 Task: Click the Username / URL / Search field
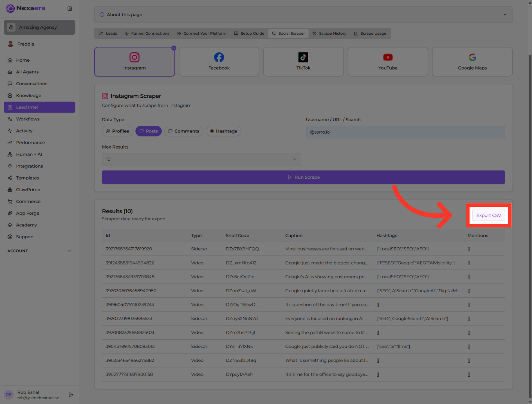point(406,132)
